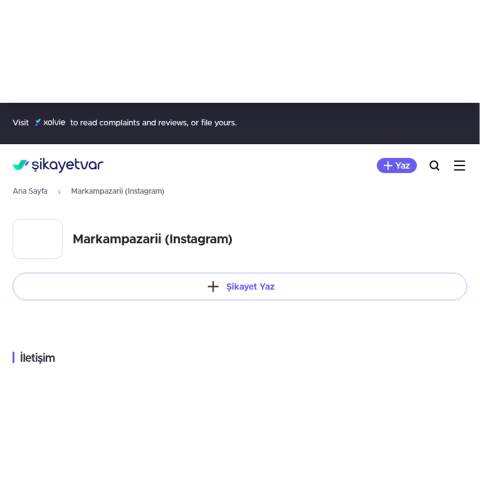480x480 pixels.
Task: Click the xolvie logo link
Action: pyautogui.click(x=50, y=122)
